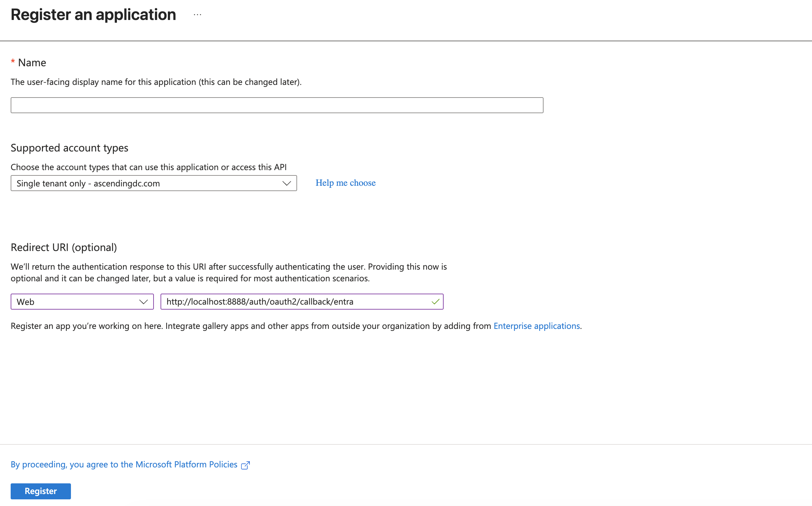Click the localhost callback URL text

point(260,301)
